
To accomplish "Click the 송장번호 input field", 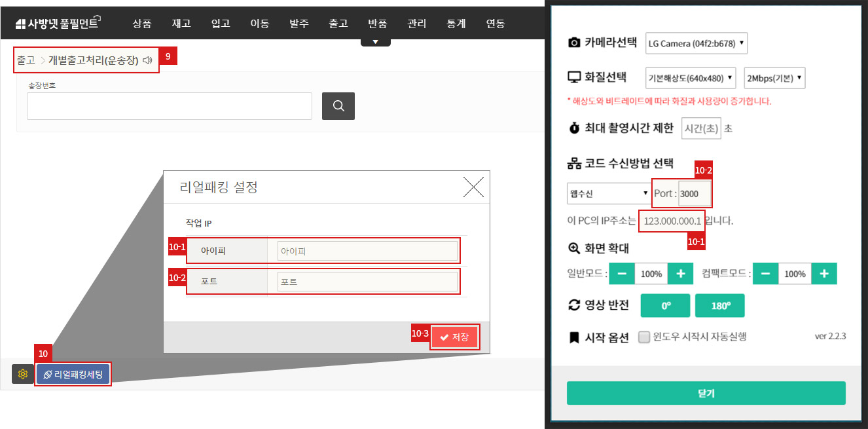I will (169, 105).
